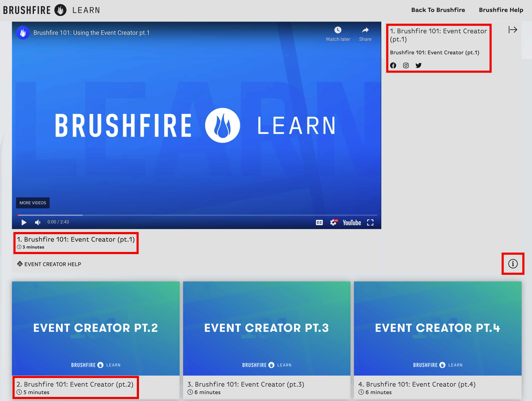
Task: Share on Instagram
Action: [x=406, y=65]
